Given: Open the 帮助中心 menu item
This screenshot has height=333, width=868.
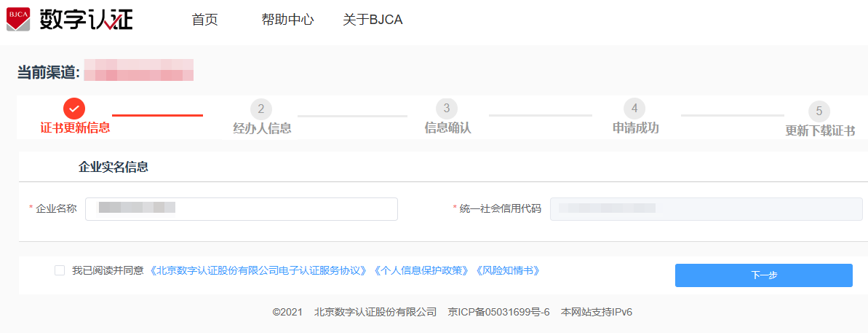Looking at the screenshot, I should (288, 20).
